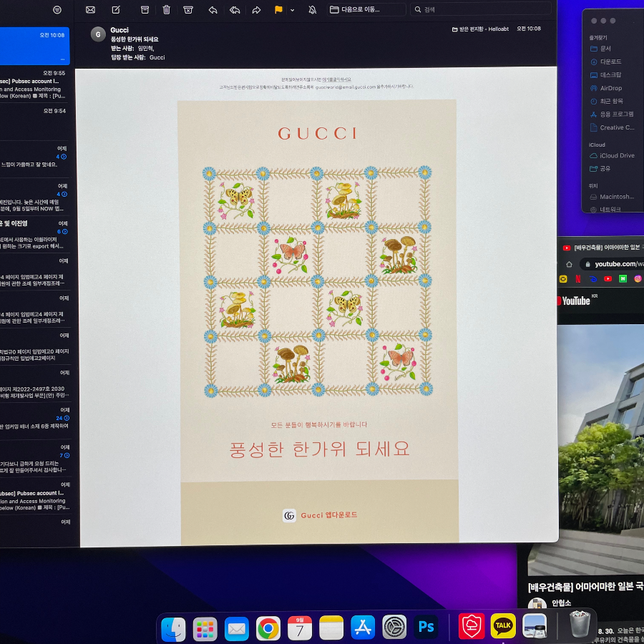The width and height of the screenshot is (644, 644).
Task: Forward the Gucci email
Action: [256, 10]
